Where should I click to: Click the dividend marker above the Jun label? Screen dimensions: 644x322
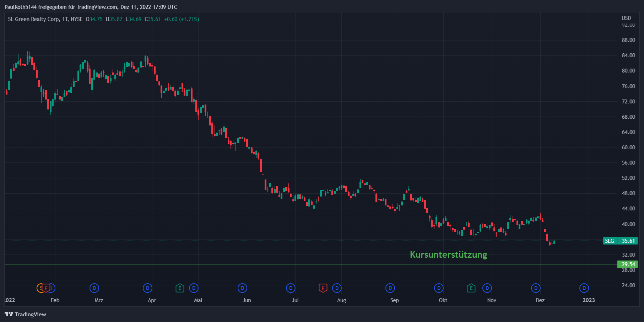tap(242, 288)
